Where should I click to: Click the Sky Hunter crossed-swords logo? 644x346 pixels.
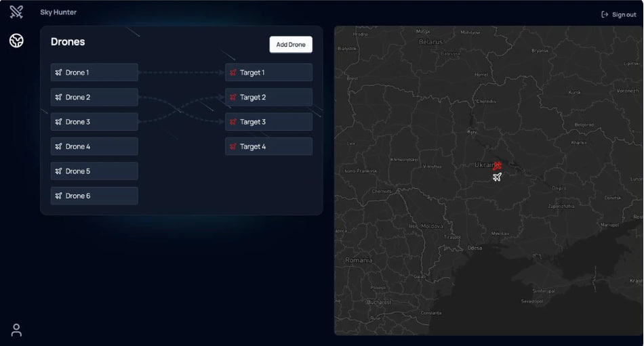coord(16,12)
